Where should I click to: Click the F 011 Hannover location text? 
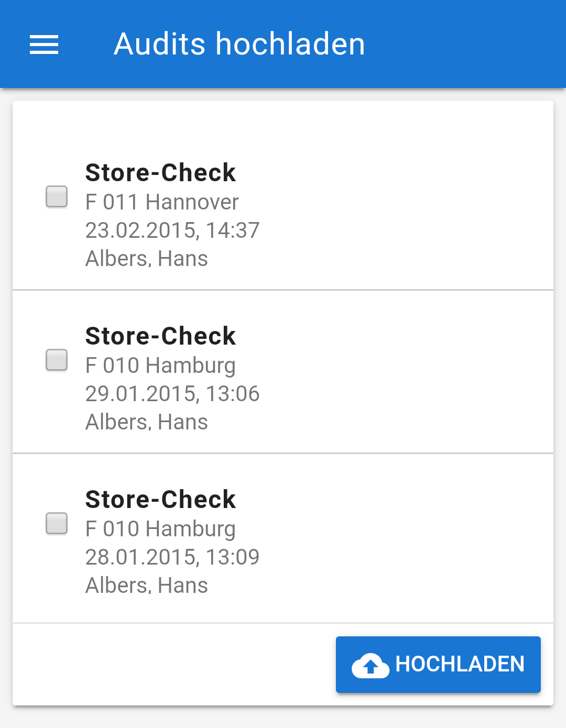[162, 202]
